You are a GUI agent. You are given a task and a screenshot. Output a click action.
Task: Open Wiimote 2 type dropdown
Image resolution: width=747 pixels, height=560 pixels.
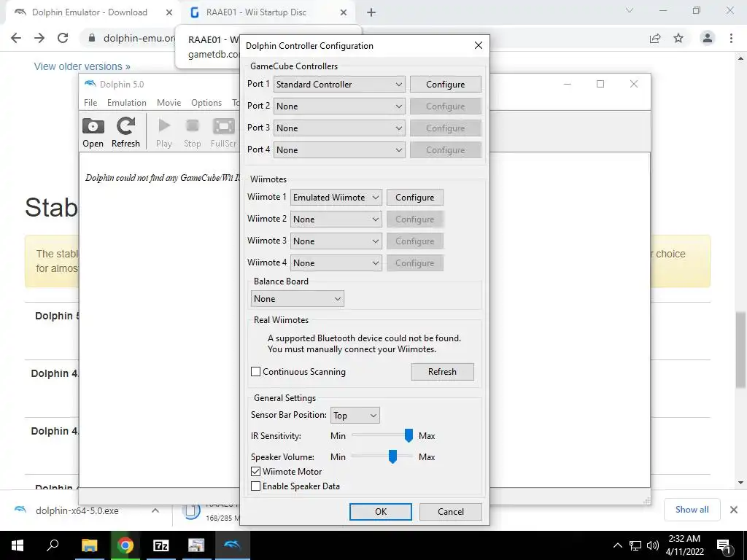[x=336, y=219]
